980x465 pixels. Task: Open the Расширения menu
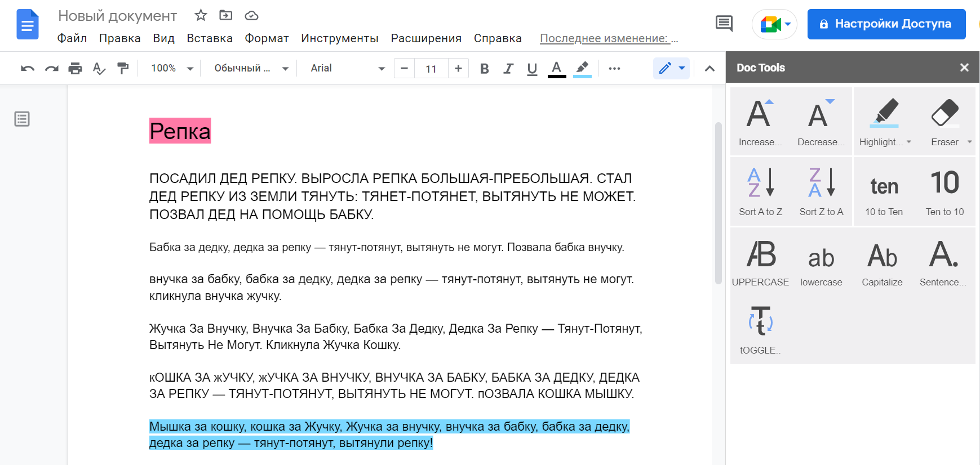(x=426, y=38)
